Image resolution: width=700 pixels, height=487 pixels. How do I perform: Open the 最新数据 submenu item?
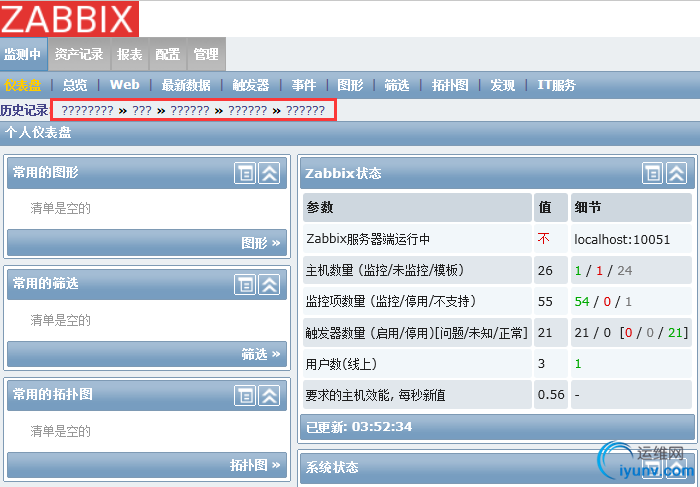tap(186, 85)
